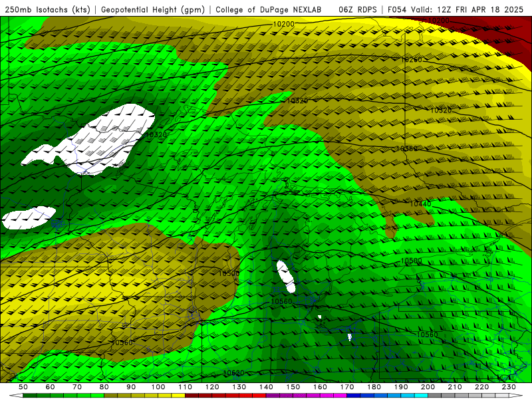Click the legend value 100
The height and width of the screenshot is (399, 532).
pyautogui.click(x=158, y=387)
